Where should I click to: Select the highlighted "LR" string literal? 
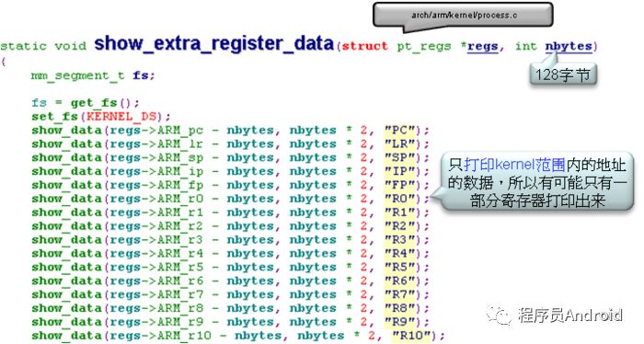click(x=400, y=144)
